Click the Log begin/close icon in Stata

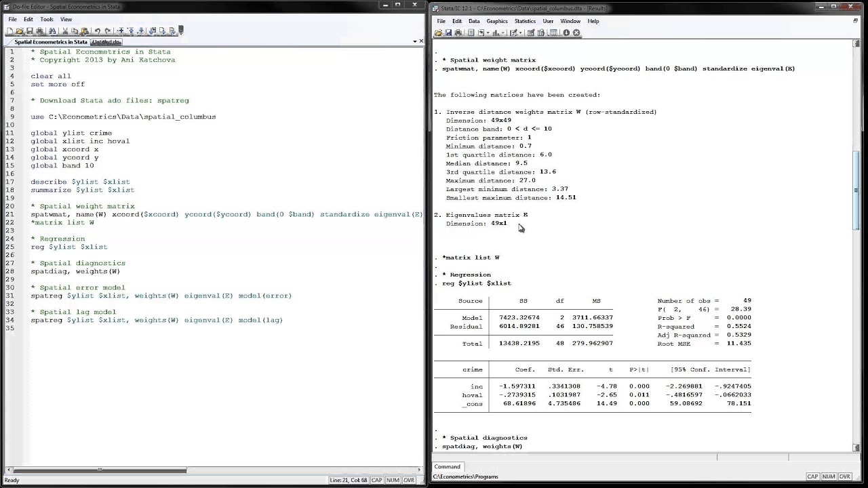(x=471, y=33)
